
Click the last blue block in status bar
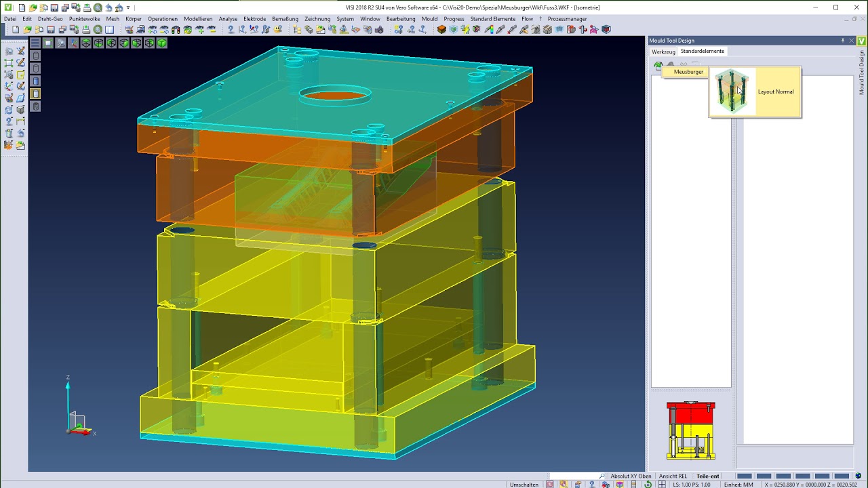point(842,476)
